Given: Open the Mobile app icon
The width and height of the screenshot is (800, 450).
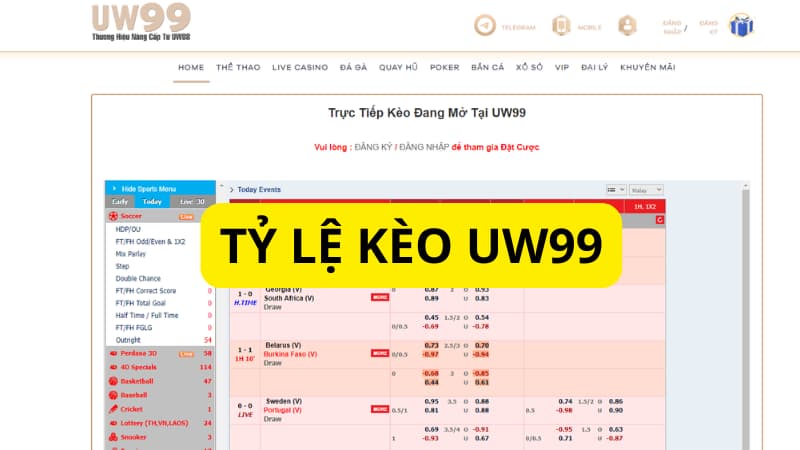Looking at the screenshot, I should 561,25.
